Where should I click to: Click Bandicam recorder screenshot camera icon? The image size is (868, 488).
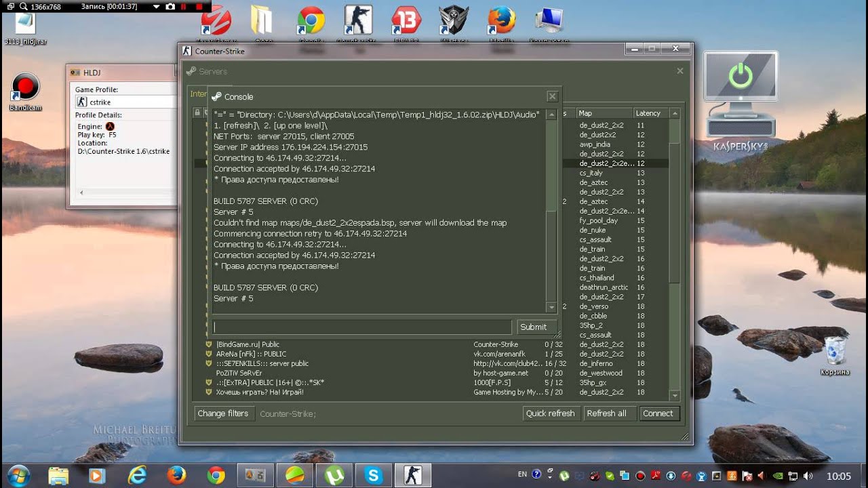point(170,6)
